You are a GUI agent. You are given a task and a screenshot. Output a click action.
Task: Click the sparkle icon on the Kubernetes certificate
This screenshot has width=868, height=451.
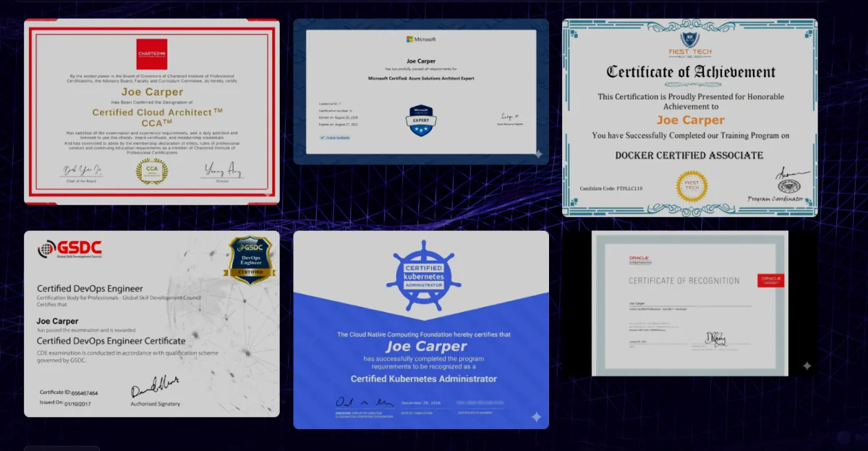pos(536,417)
